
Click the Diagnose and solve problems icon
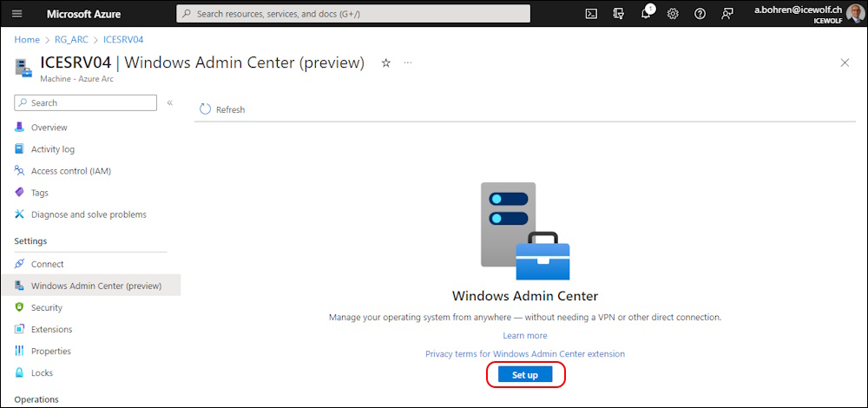[20, 214]
